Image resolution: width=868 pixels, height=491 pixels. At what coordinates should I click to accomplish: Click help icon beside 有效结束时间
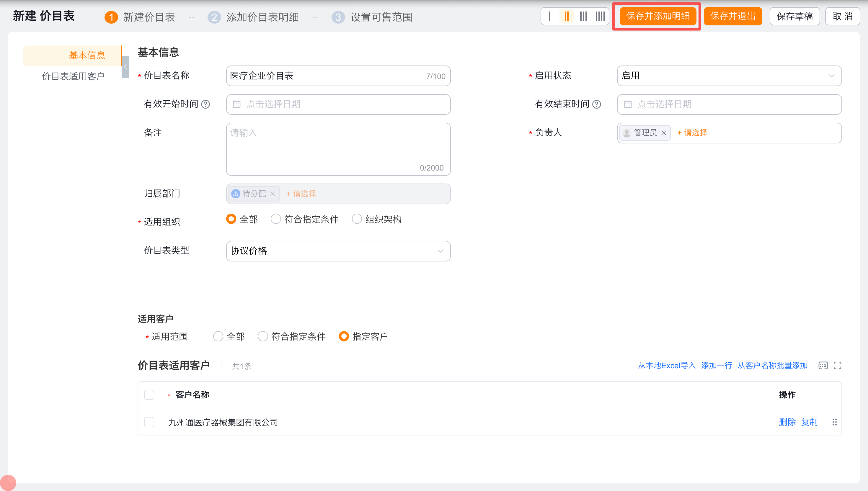click(597, 104)
